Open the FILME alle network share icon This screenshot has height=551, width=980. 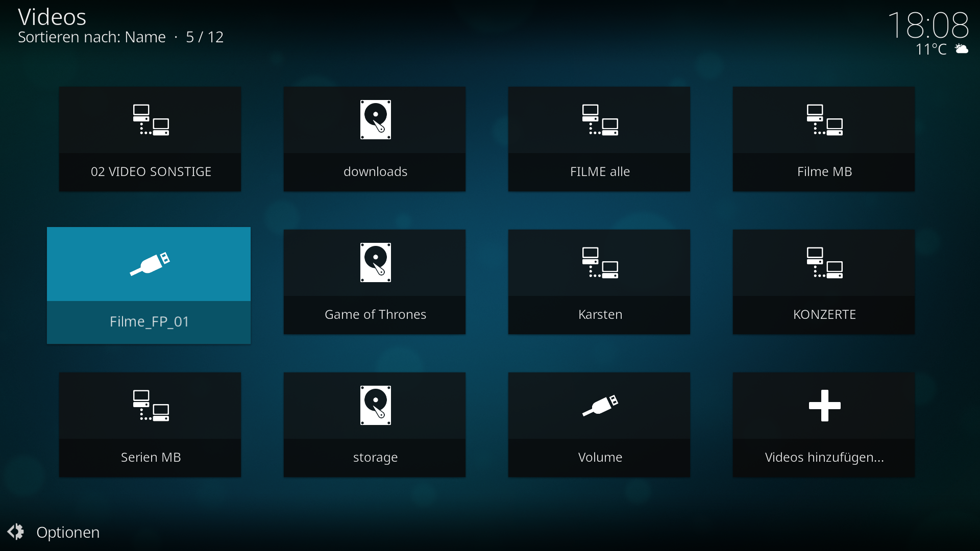tap(600, 120)
